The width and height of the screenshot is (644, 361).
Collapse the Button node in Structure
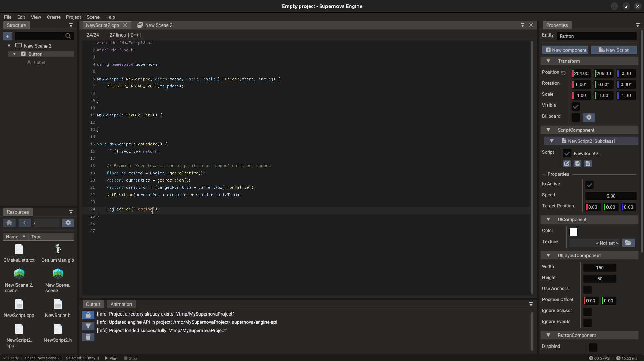tap(14, 54)
